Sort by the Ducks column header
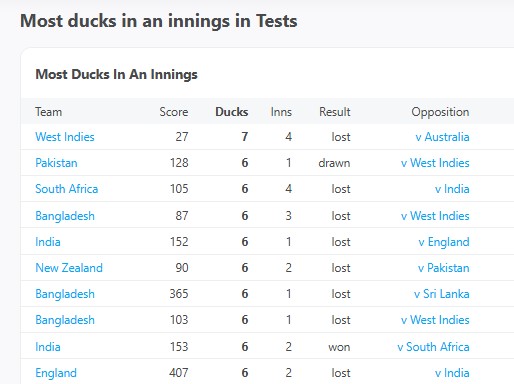 [x=232, y=112]
